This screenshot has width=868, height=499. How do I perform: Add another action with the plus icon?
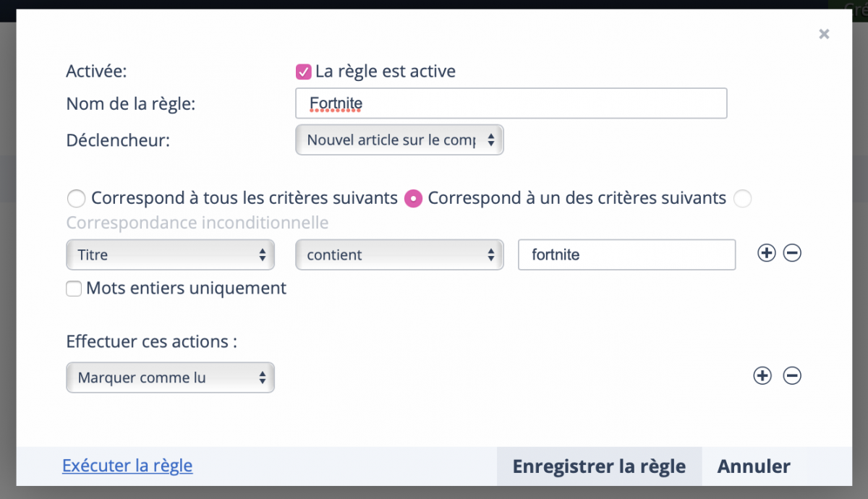(x=762, y=375)
